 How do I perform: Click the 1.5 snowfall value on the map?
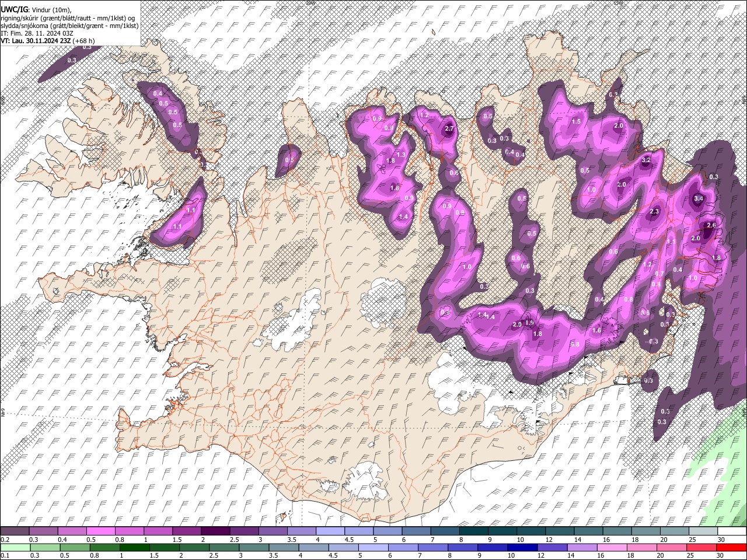pyautogui.click(x=576, y=121)
